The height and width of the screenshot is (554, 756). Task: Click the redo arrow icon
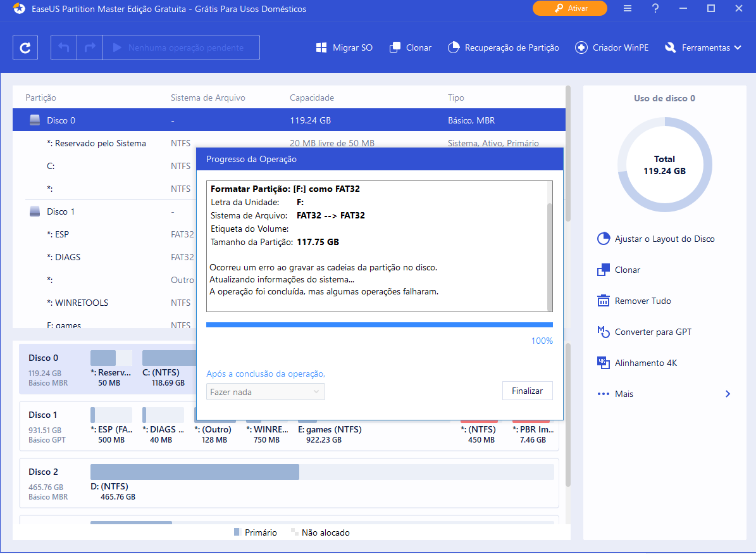click(90, 47)
